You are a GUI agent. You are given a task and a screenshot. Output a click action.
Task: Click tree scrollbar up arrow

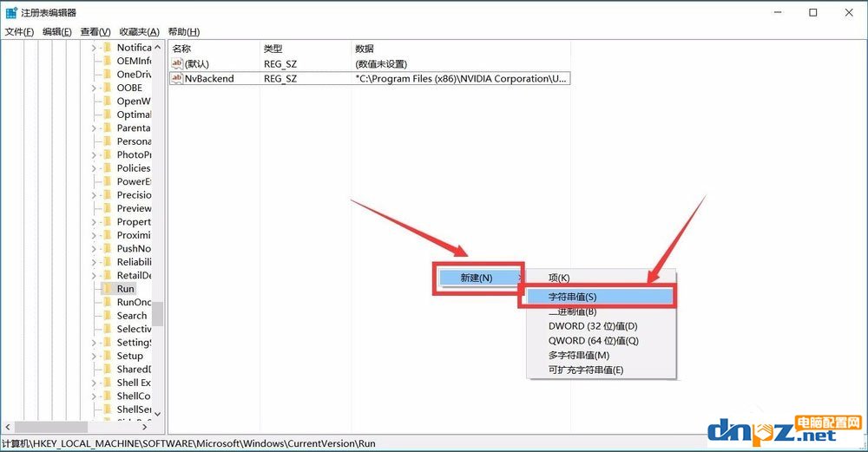pos(158,48)
